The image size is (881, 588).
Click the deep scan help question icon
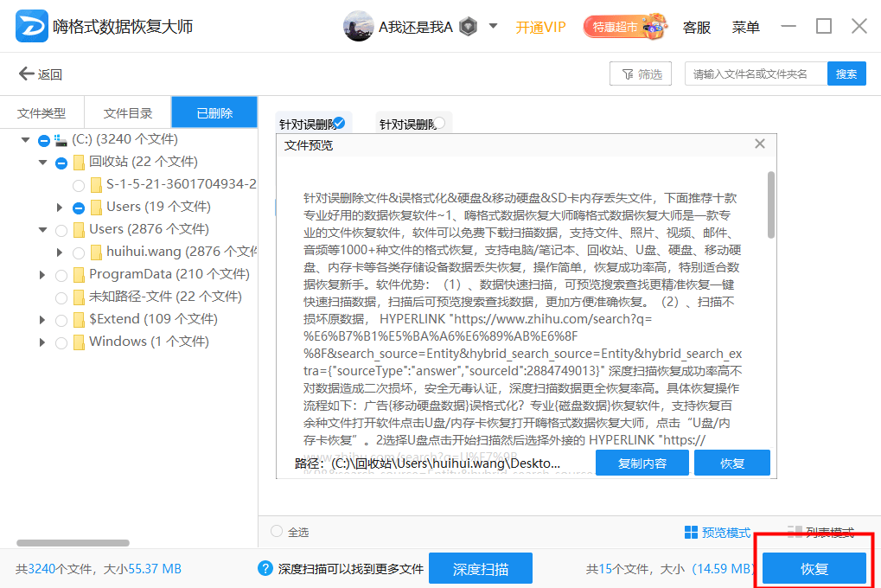[x=265, y=568]
